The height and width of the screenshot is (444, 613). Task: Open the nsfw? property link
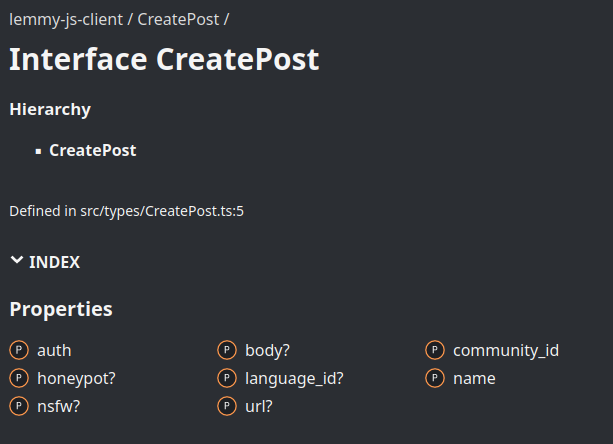click(x=59, y=407)
